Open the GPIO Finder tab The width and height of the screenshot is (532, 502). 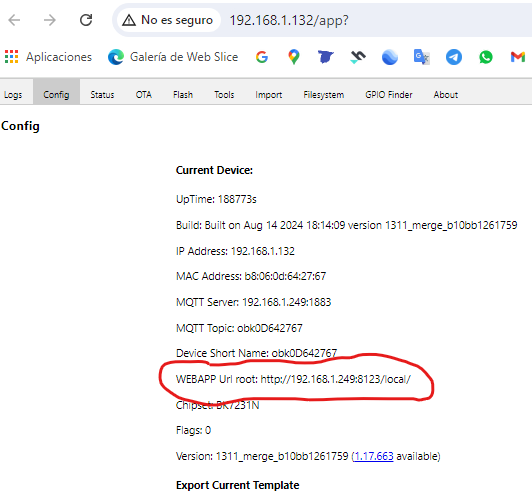coord(389,95)
